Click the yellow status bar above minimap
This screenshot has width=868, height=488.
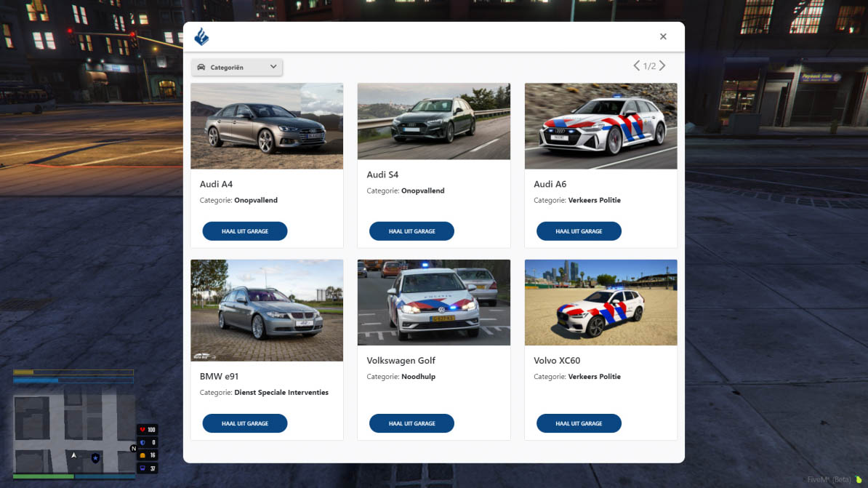(73, 372)
